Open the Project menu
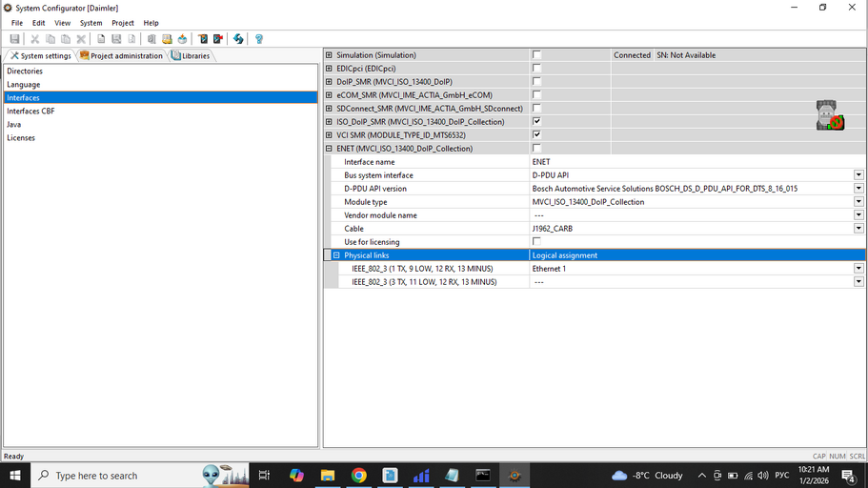Image resolution: width=868 pixels, height=488 pixels. coord(122,23)
